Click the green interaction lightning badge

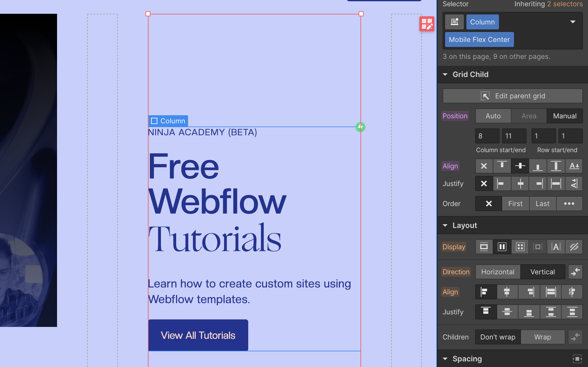coord(360,127)
